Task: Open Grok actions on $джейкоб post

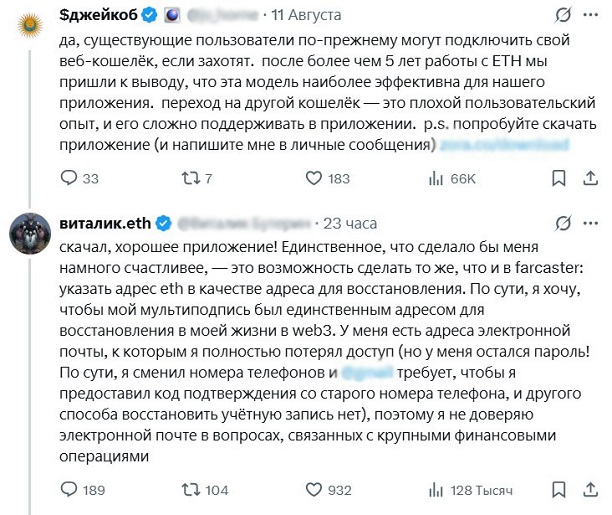Action: point(565,16)
